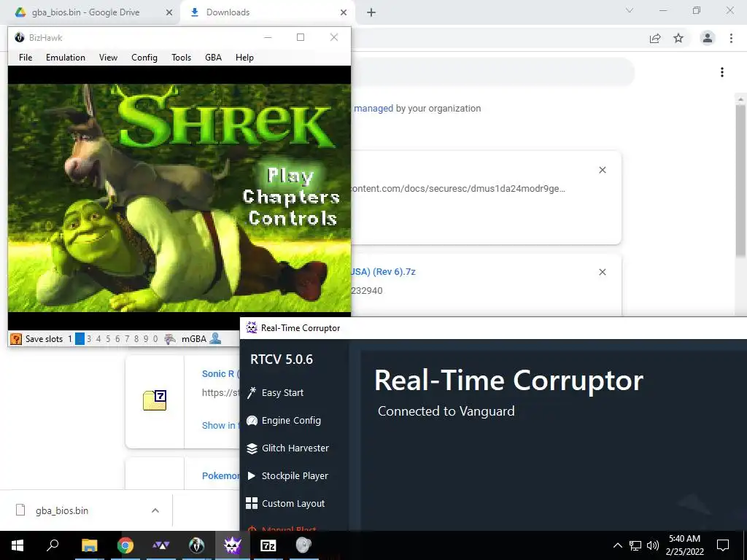Open the View menu in BizHawk

point(108,57)
